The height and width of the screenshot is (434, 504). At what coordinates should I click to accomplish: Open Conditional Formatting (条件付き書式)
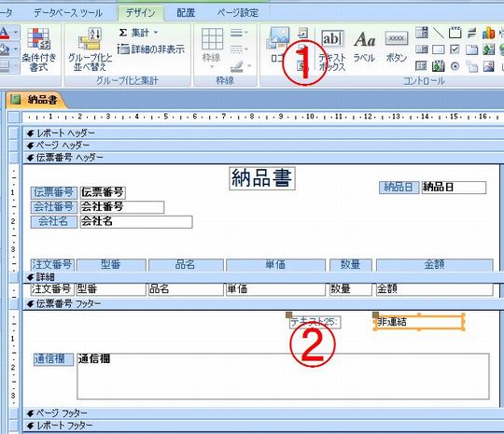[38, 49]
